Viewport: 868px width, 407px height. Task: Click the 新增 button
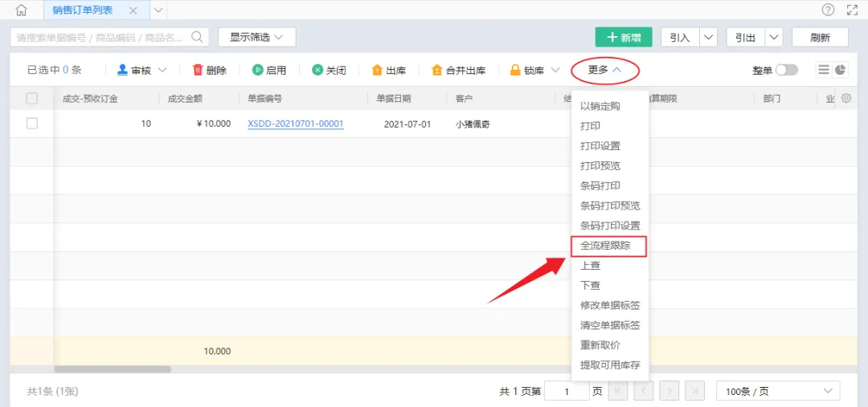pyautogui.click(x=624, y=37)
